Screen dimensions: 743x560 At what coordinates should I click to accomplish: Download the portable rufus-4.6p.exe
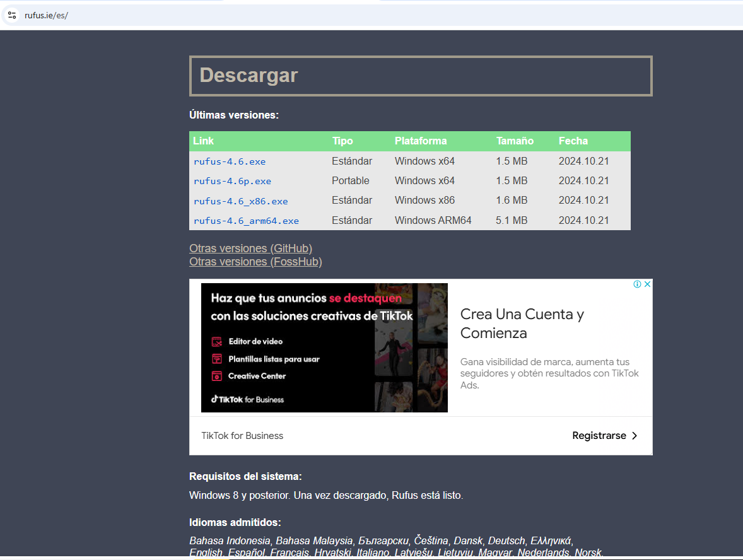(x=232, y=181)
